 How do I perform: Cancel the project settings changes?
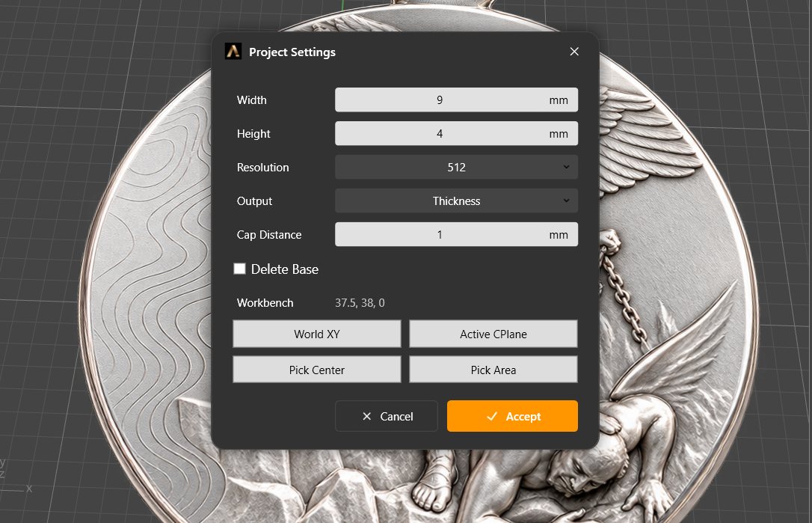pyautogui.click(x=387, y=416)
